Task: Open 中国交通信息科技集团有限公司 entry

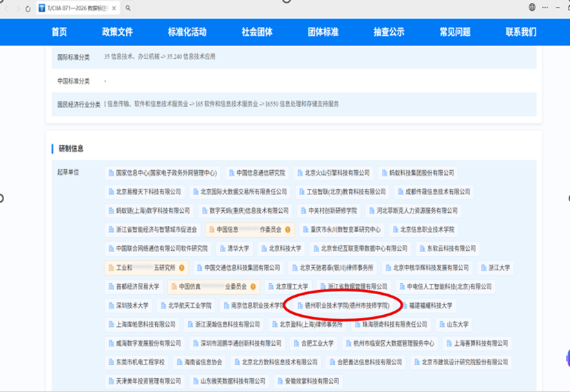Action: point(238,268)
